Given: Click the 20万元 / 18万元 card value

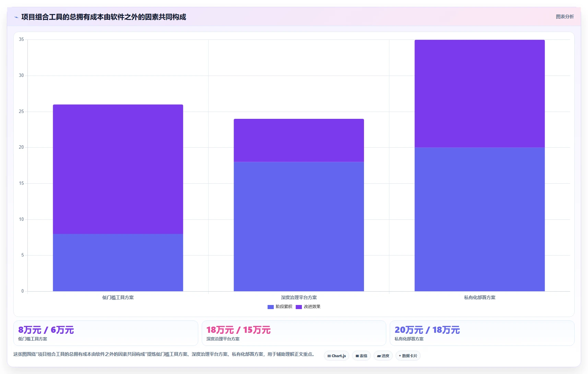Looking at the screenshot, I should [x=427, y=330].
